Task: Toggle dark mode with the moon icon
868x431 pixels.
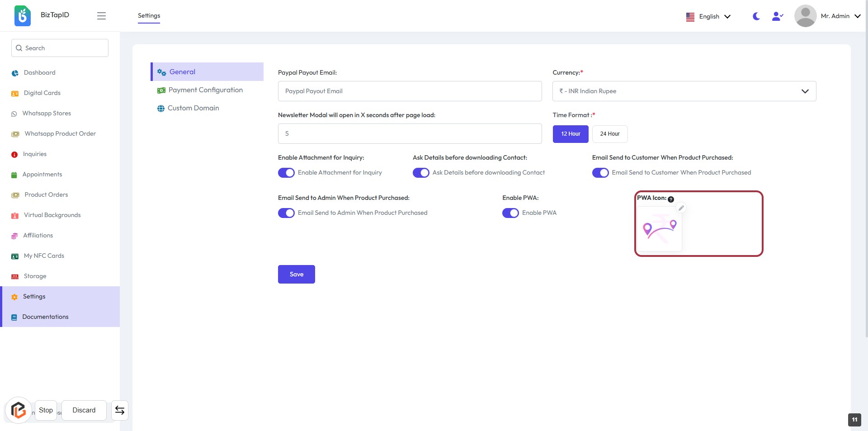Action: (x=756, y=16)
